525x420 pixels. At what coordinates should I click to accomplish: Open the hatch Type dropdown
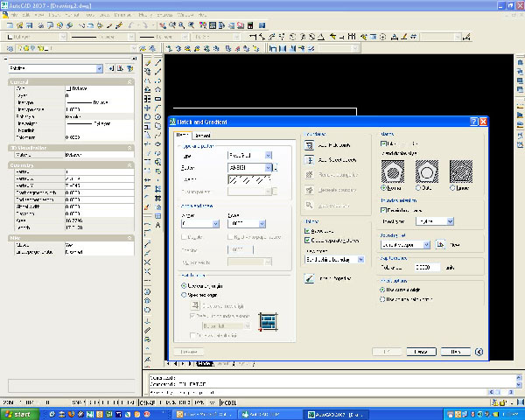[268, 154]
